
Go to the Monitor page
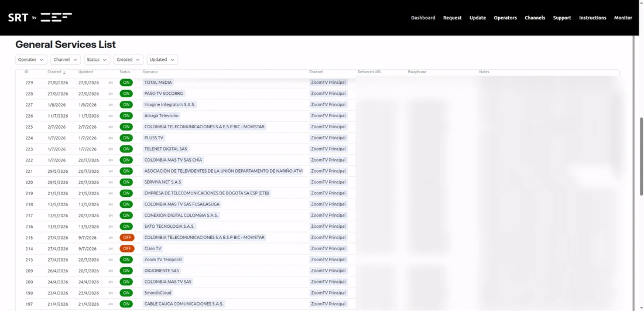[x=623, y=18]
